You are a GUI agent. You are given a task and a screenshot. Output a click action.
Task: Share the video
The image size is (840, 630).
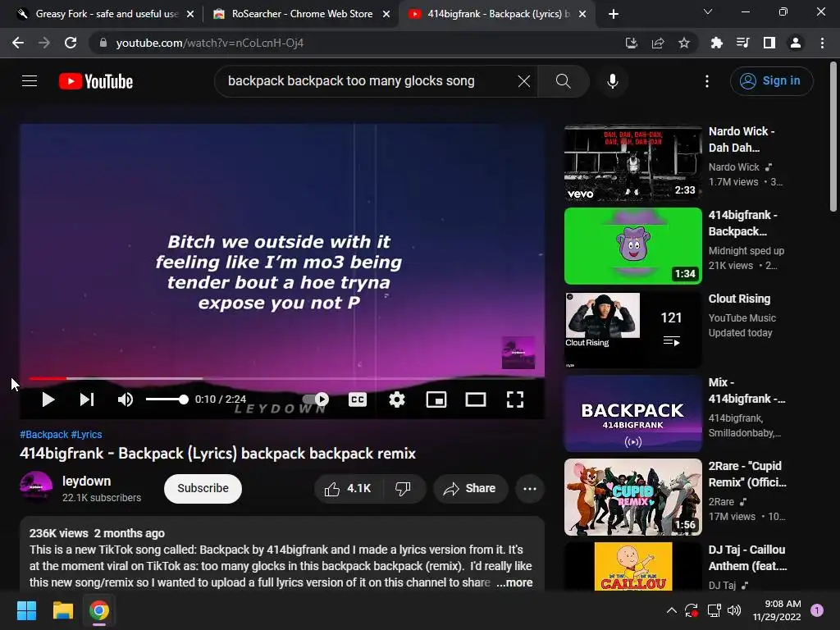(x=470, y=488)
